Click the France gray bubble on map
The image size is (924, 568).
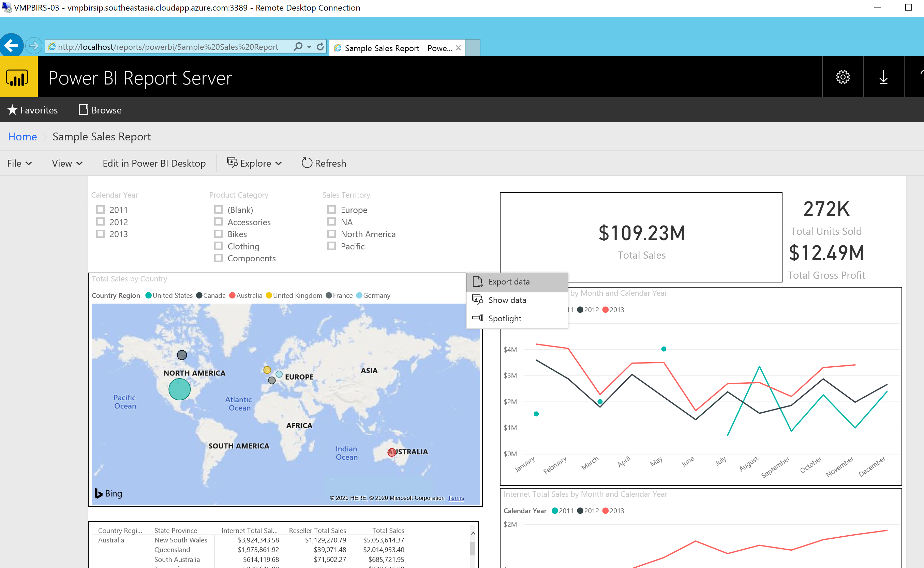tap(271, 380)
